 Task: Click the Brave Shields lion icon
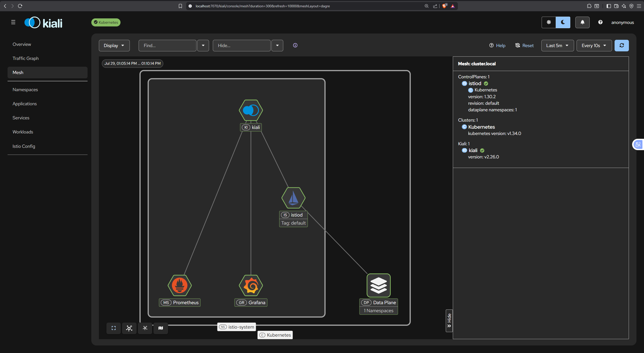[x=445, y=6]
